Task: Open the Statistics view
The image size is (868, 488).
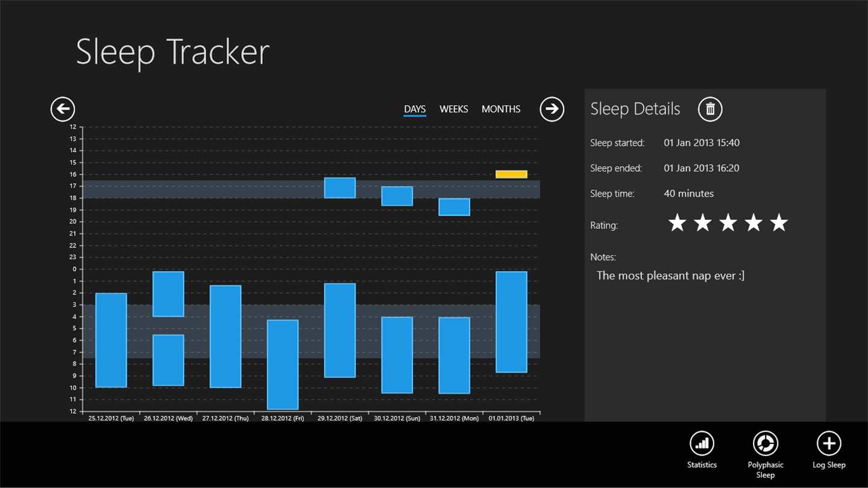Action: (x=702, y=444)
